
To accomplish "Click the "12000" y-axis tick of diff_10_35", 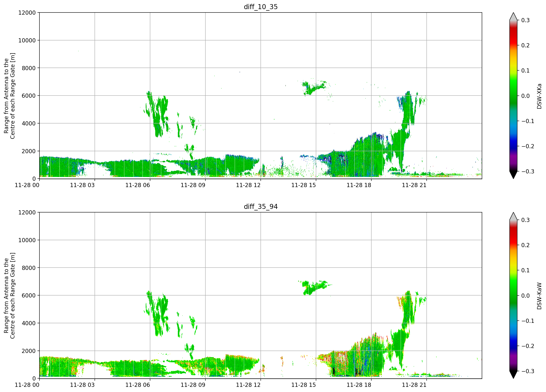I will [27, 13].
